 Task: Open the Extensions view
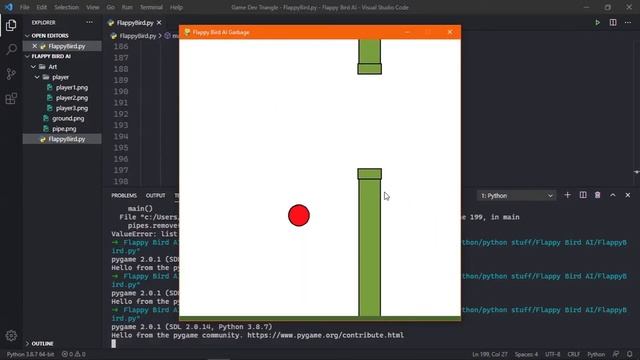(11, 98)
